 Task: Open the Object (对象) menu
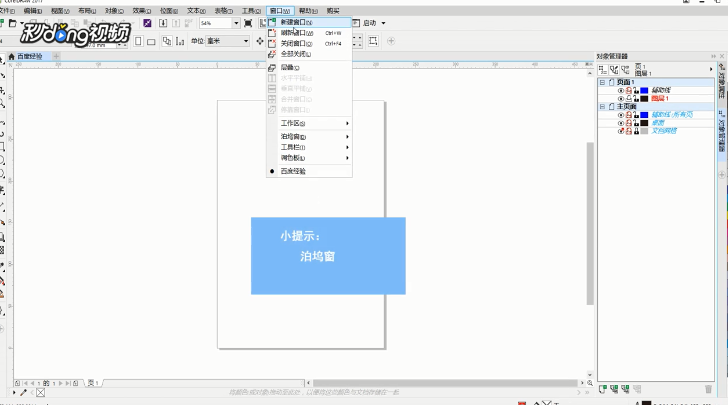114,11
